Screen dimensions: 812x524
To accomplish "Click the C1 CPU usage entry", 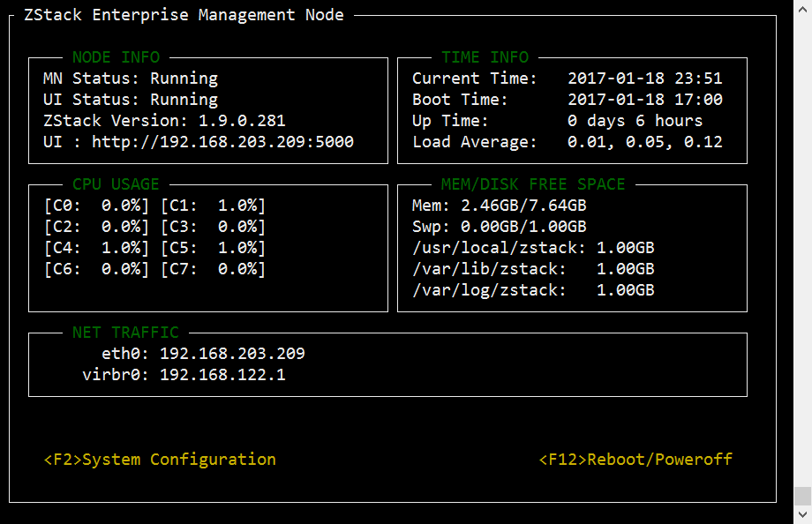I will pos(214,206).
